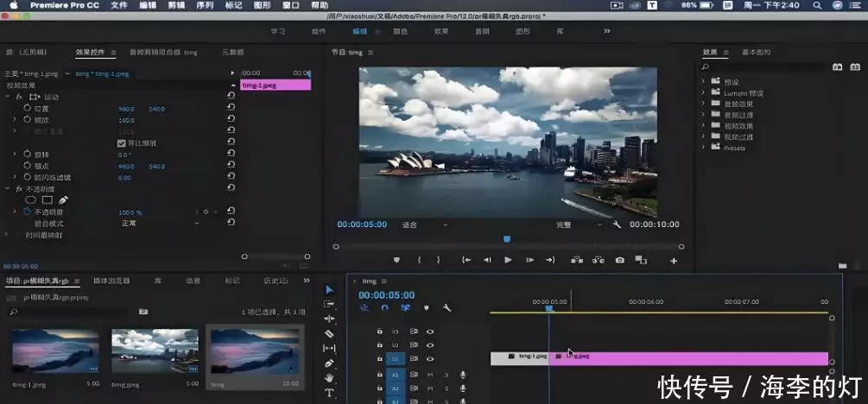Reset the Position parameter
The width and height of the screenshot is (868, 404).
pyautogui.click(x=231, y=109)
